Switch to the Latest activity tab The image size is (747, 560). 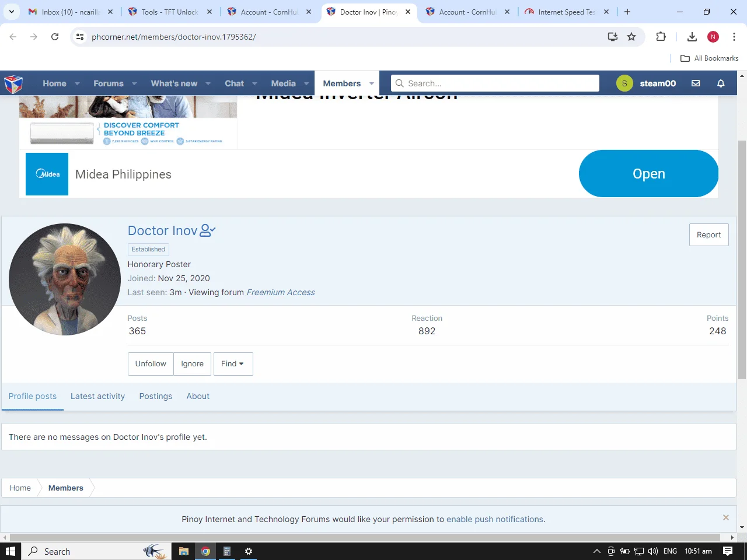pyautogui.click(x=97, y=396)
